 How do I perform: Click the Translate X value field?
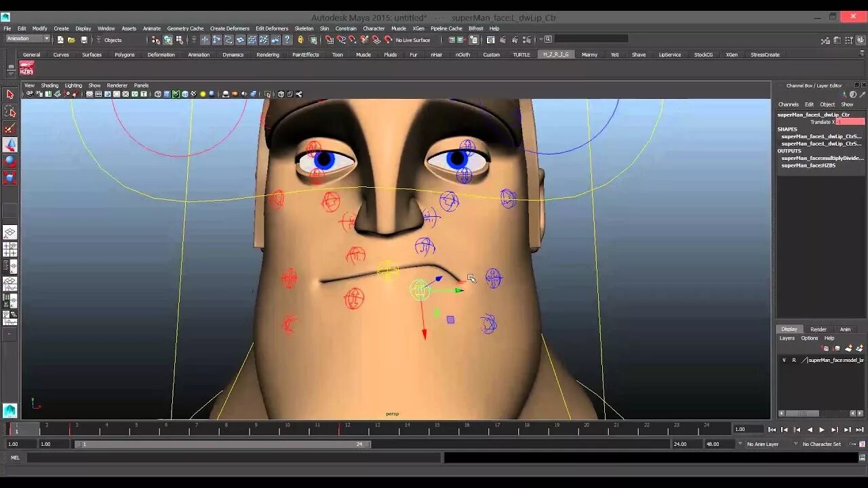pos(850,122)
